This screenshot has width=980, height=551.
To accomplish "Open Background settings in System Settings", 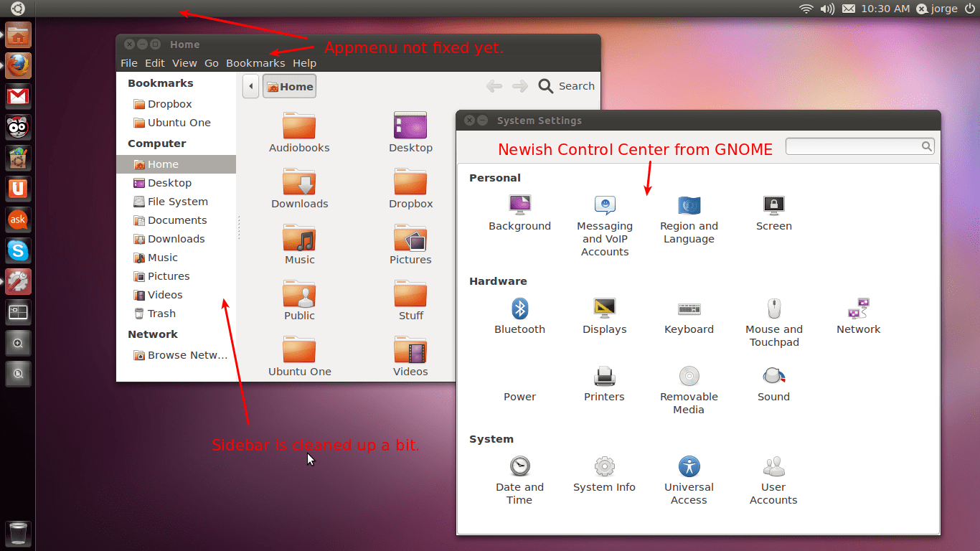I will pyautogui.click(x=519, y=213).
